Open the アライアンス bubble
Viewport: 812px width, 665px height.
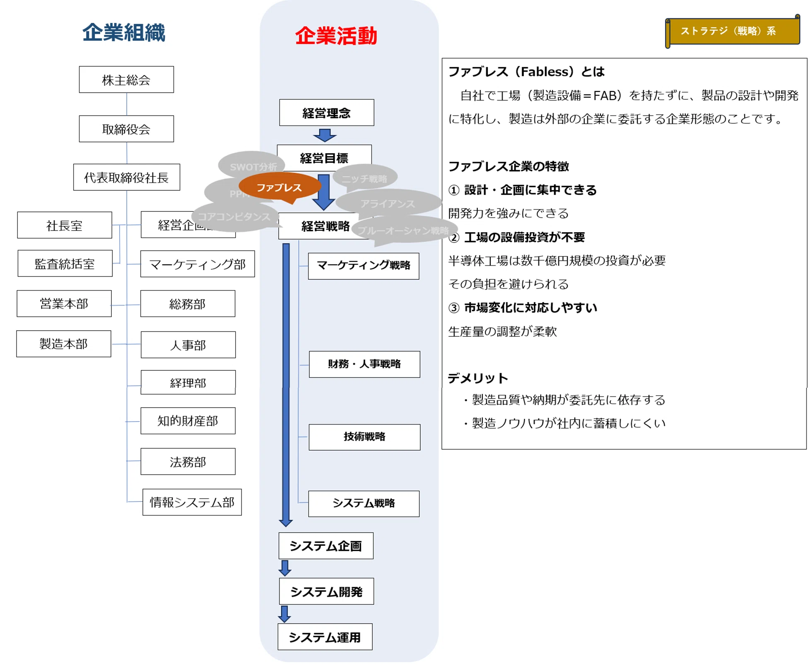[x=388, y=203]
